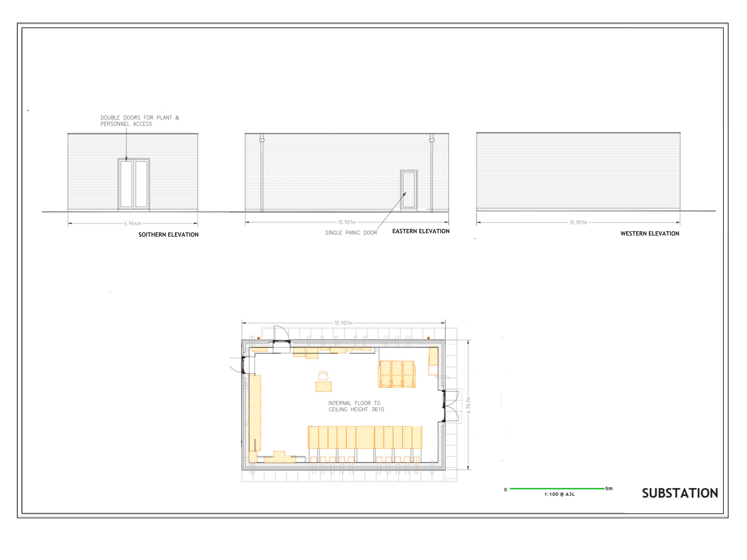The width and height of the screenshot is (747, 560).
Task: Click the SUBSTATION title text
Action: pyautogui.click(x=680, y=493)
